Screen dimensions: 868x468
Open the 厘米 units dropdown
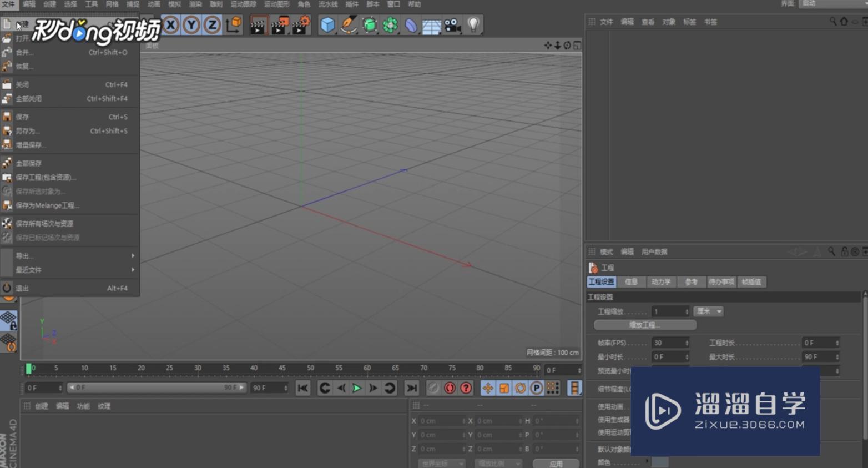(x=709, y=311)
